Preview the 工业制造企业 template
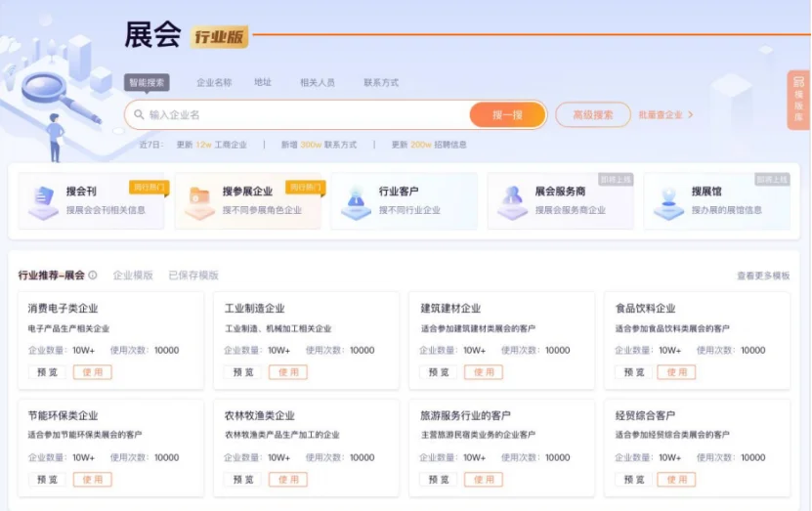Screen dimensions: 812x511 click(243, 371)
